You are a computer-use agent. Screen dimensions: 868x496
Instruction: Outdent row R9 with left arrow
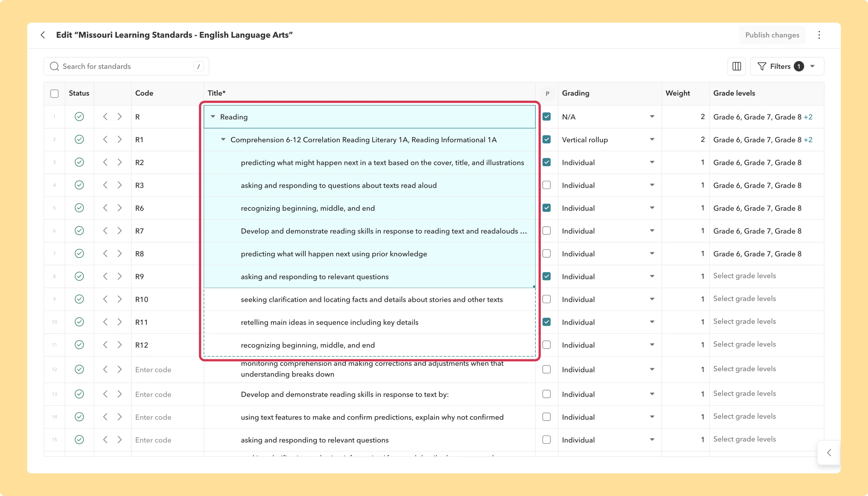click(105, 276)
